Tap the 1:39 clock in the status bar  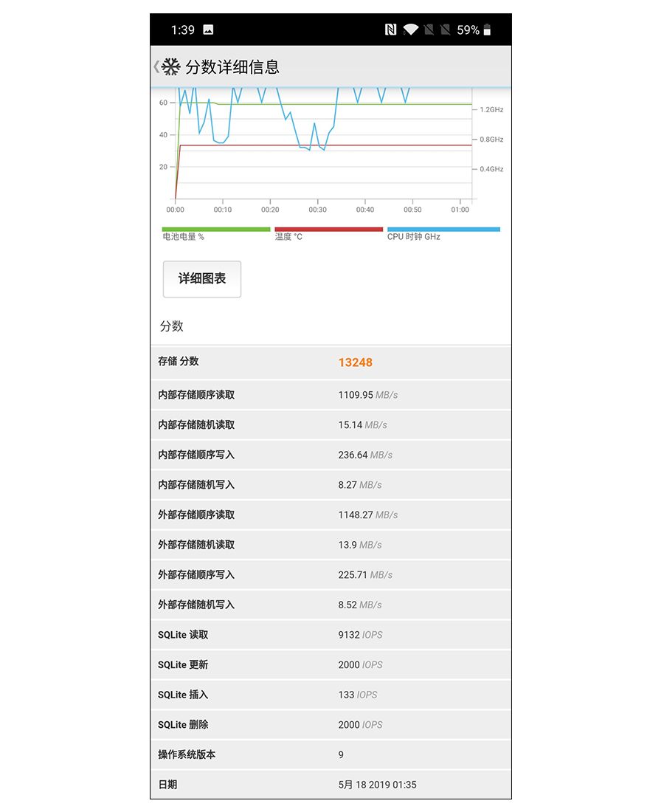(x=182, y=30)
